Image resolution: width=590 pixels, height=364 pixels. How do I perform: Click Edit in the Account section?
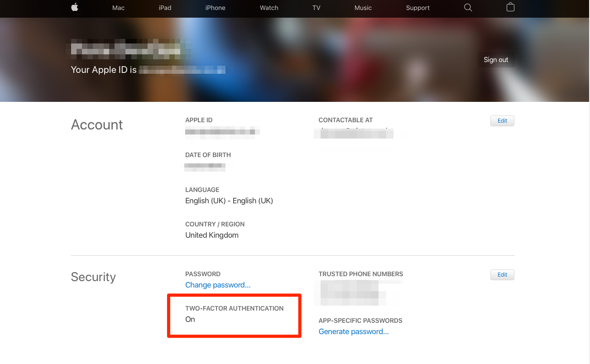[x=502, y=121]
